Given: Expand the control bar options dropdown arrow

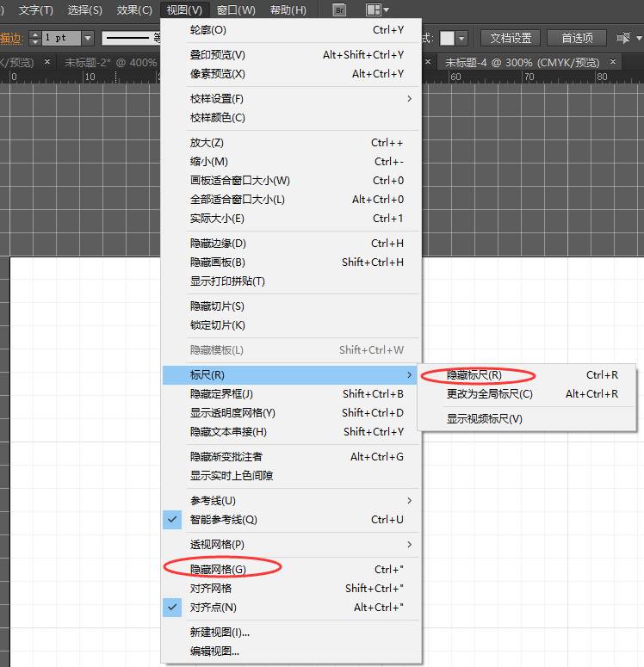Looking at the screenshot, I should pyautogui.click(x=639, y=38).
